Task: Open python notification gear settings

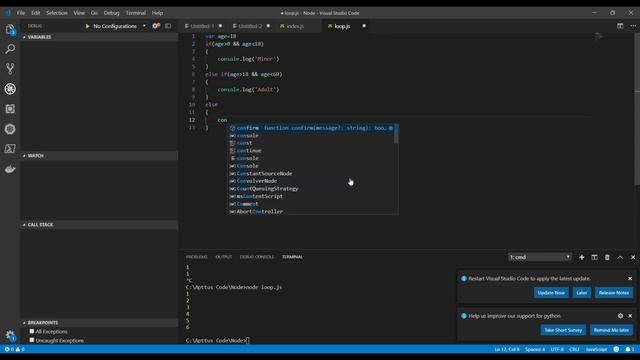Action: [620, 316]
